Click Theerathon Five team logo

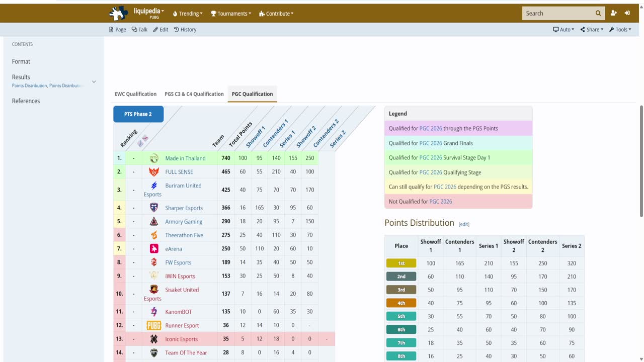coord(154,235)
